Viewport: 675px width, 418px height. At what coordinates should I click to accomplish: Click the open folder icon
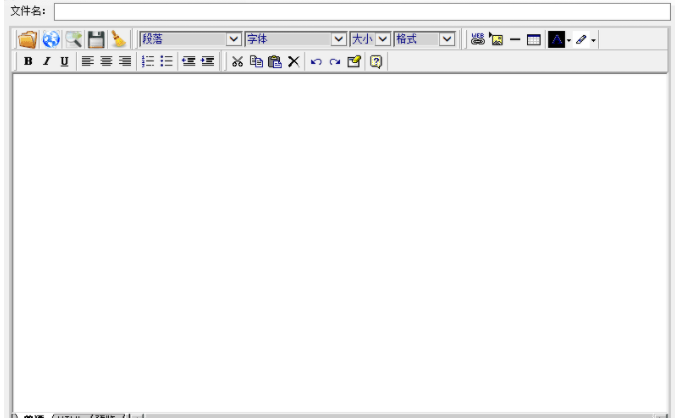28,40
